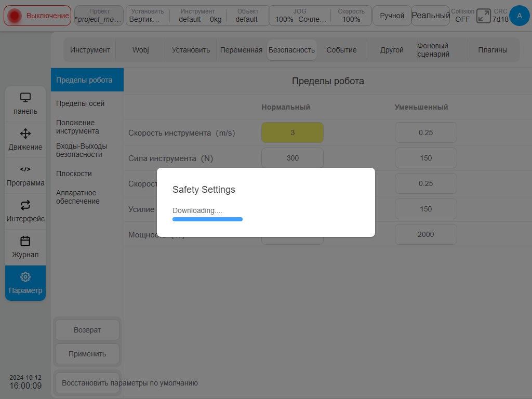
Task: Select Пределы робота in side menu
Action: coord(87,79)
